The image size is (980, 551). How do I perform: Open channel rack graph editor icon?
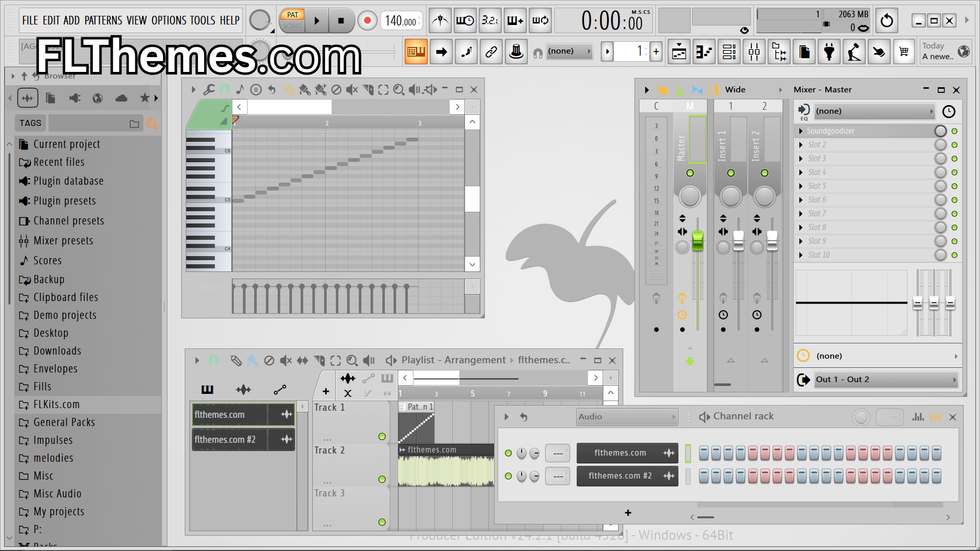click(x=918, y=417)
